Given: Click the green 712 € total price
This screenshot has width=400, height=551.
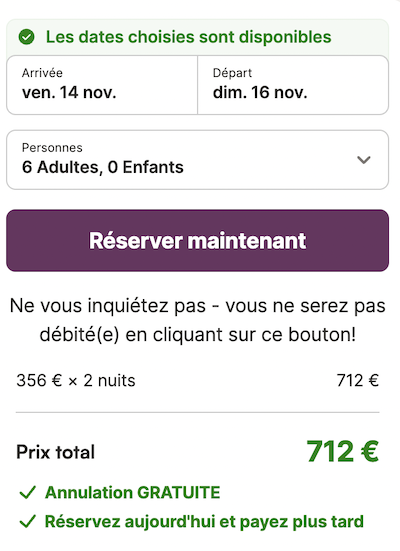Looking at the screenshot, I should click(x=342, y=452).
